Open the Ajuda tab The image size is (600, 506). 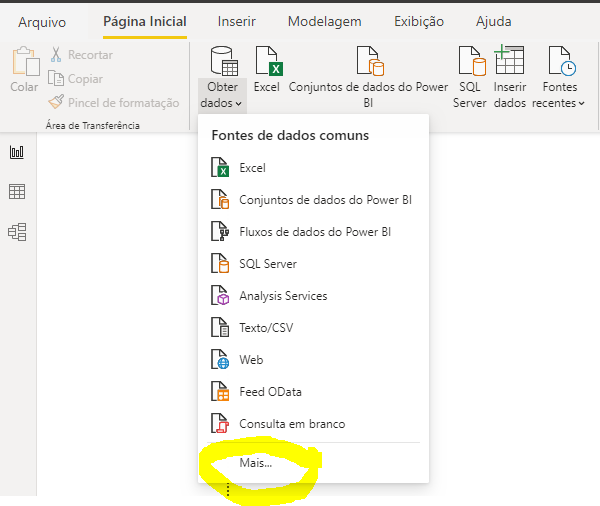click(x=494, y=21)
